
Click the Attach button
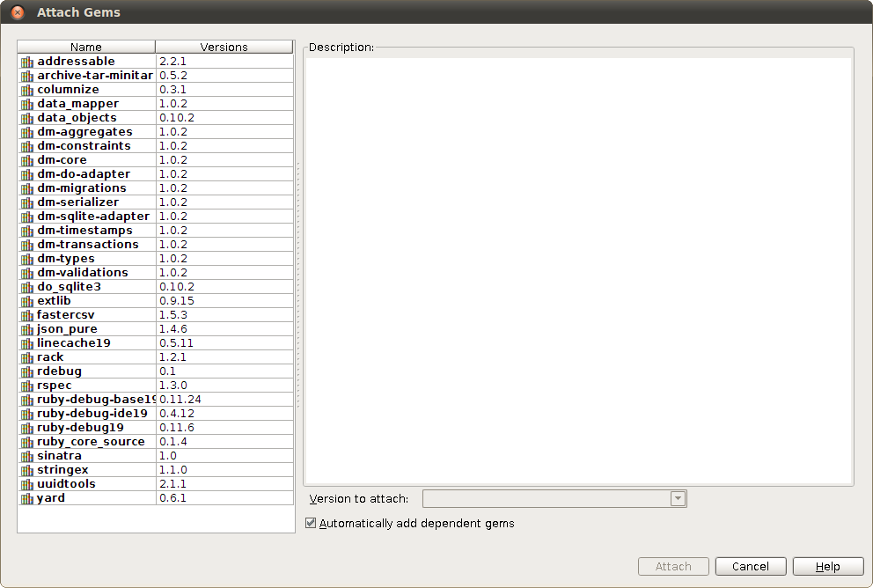pyautogui.click(x=673, y=566)
